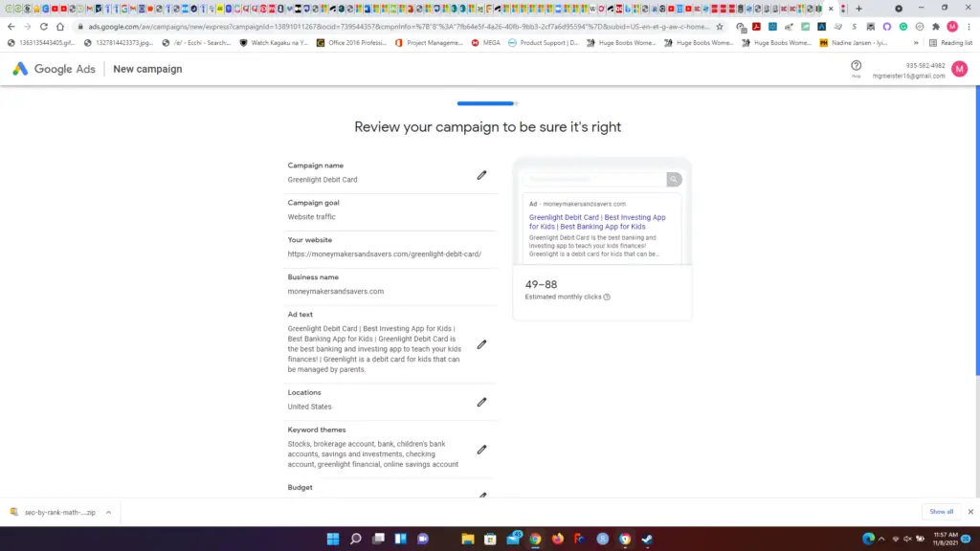
Task: Edit the Campaign name with the pencil
Action: tap(481, 175)
